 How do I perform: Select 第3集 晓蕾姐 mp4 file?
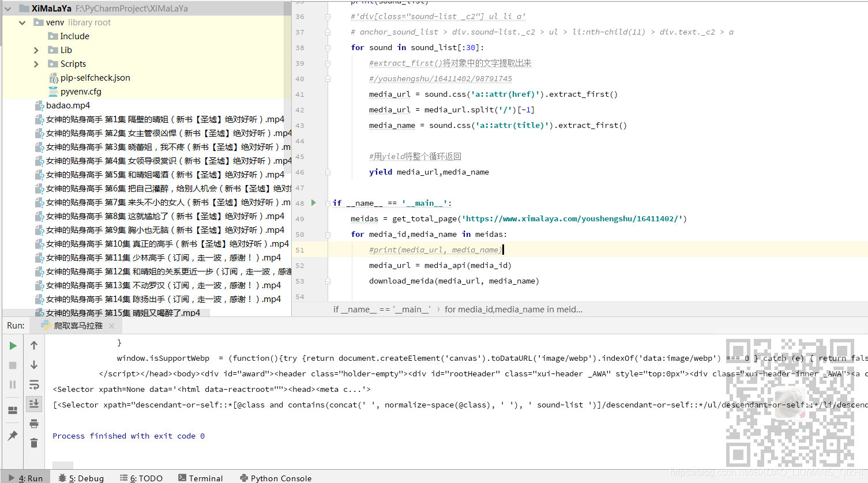pos(168,147)
